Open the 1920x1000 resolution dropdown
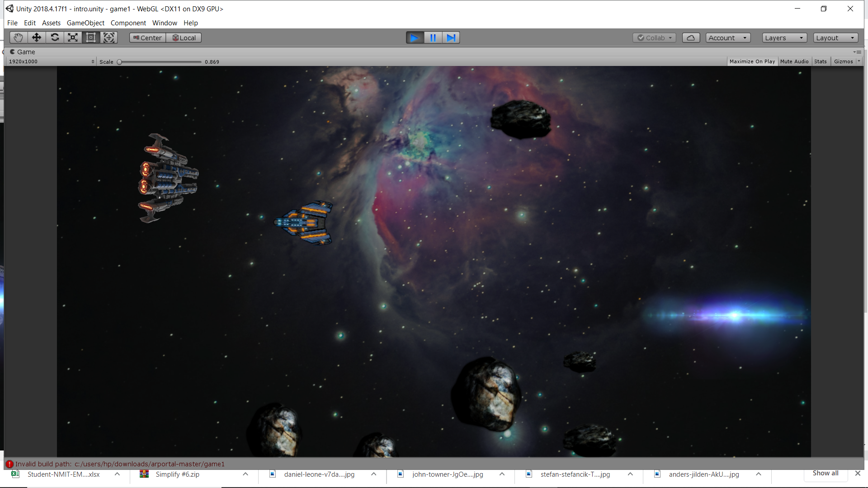Viewport: 868px width, 488px height. tap(51, 61)
